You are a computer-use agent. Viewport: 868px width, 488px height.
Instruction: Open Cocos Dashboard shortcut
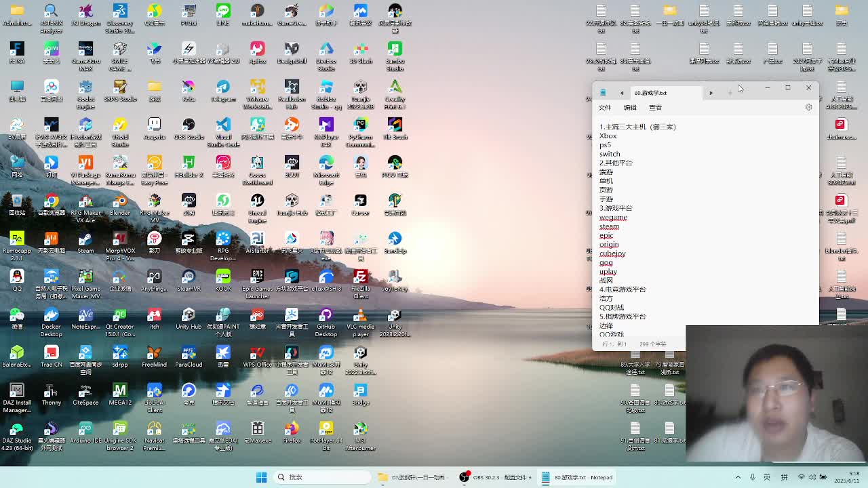point(257,170)
